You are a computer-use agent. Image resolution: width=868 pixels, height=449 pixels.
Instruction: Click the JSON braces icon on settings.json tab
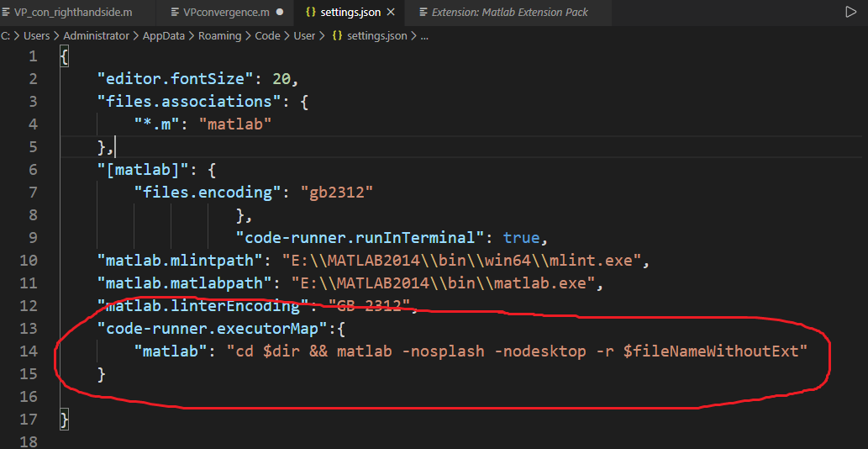point(311,12)
